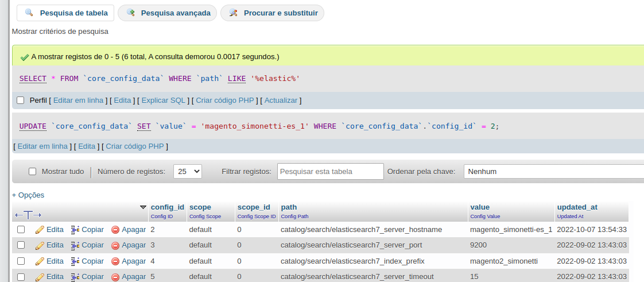The height and width of the screenshot is (282, 644).
Task: Select checkbox for config_id 3 row
Action: [21, 245]
